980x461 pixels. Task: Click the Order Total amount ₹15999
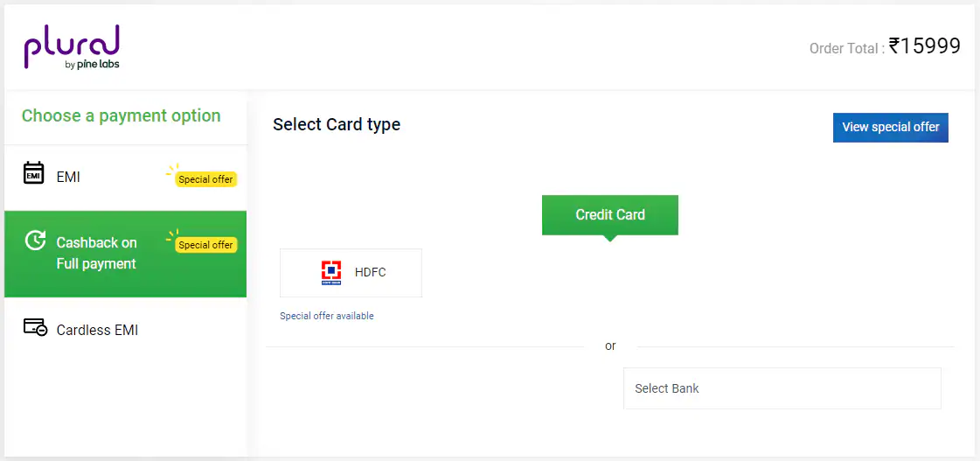tap(924, 46)
